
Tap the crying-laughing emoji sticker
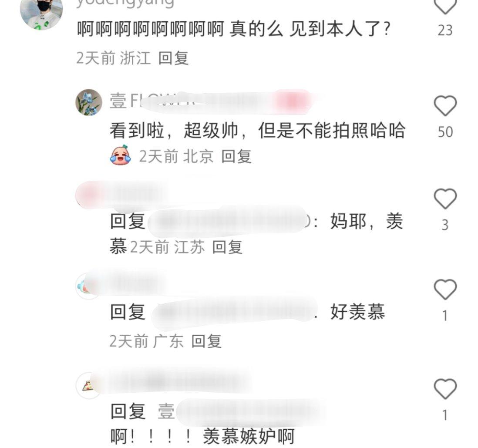(x=121, y=155)
